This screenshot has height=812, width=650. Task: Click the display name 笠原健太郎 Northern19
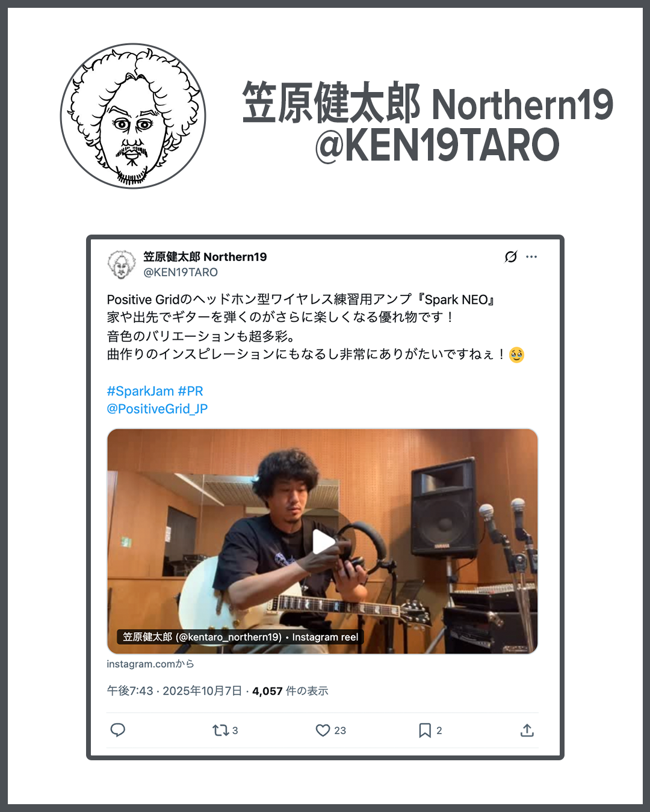[x=205, y=257]
